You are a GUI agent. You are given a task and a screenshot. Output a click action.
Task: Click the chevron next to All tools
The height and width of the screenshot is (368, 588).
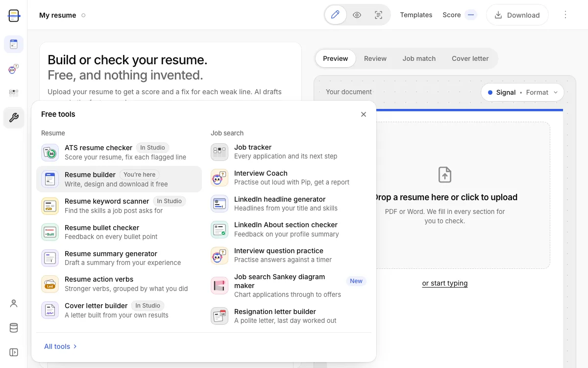tap(75, 346)
